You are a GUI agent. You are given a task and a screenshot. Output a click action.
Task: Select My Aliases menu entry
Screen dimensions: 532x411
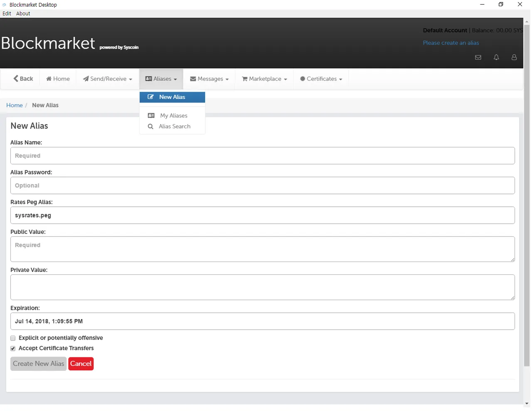172,116
